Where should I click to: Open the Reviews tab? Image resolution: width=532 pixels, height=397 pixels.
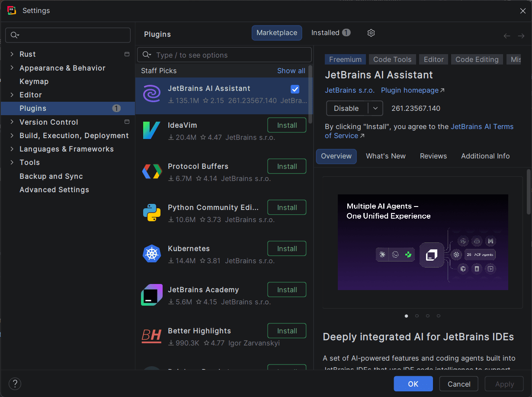coord(433,156)
